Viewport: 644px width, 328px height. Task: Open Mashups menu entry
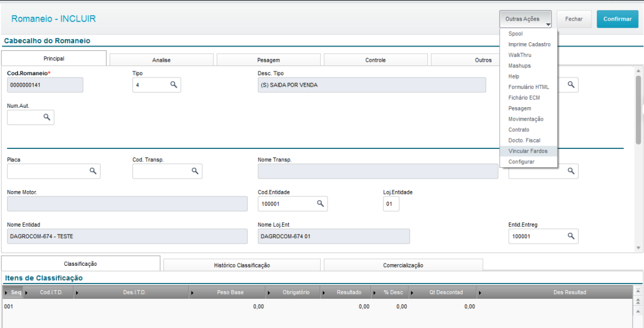[528, 66]
